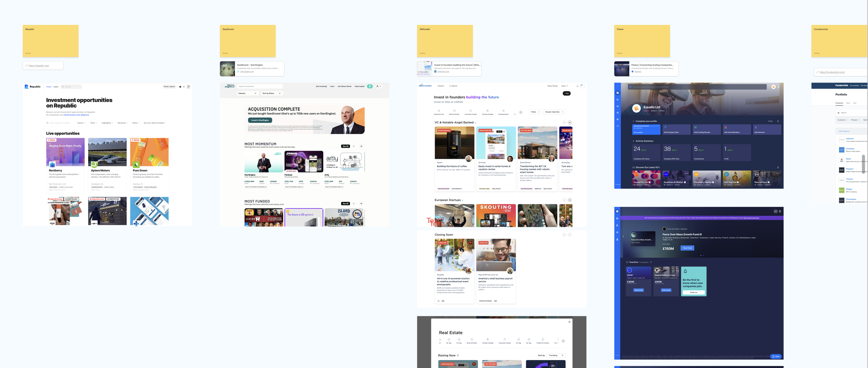Click the StartEngine logo in the SeedInvest screenshot
This screenshot has width=868, height=368.
tap(229, 86)
